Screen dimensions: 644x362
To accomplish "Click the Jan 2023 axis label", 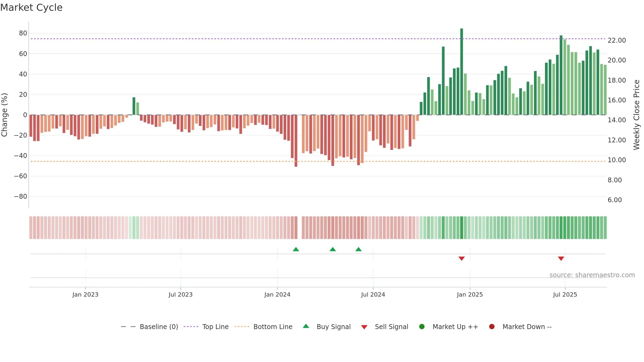I will [x=85, y=295].
